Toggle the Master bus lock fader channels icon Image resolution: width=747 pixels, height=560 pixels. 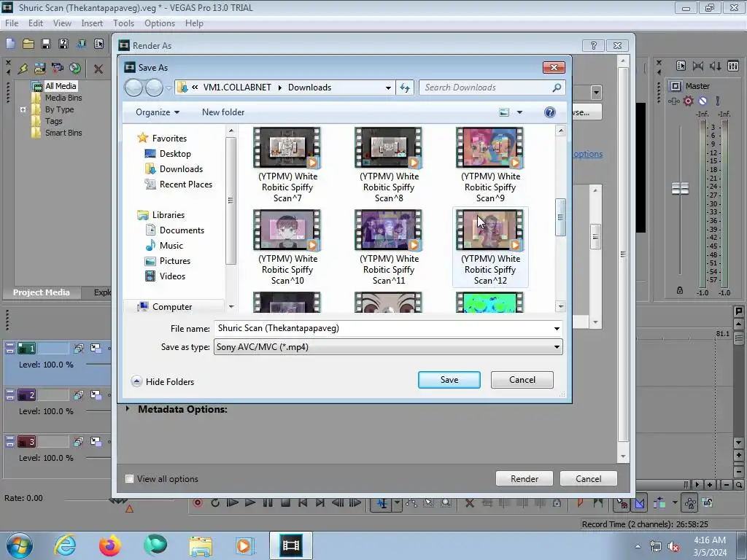coord(680,290)
